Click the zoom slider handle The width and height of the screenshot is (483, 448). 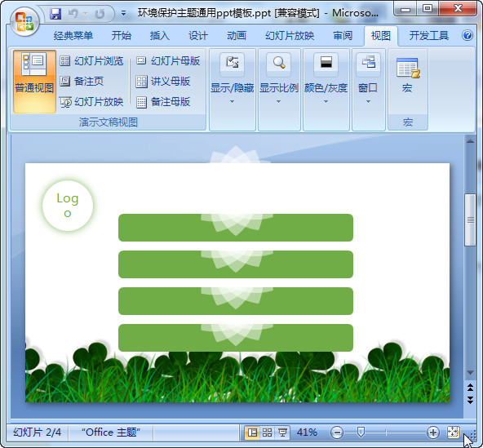click(x=361, y=432)
